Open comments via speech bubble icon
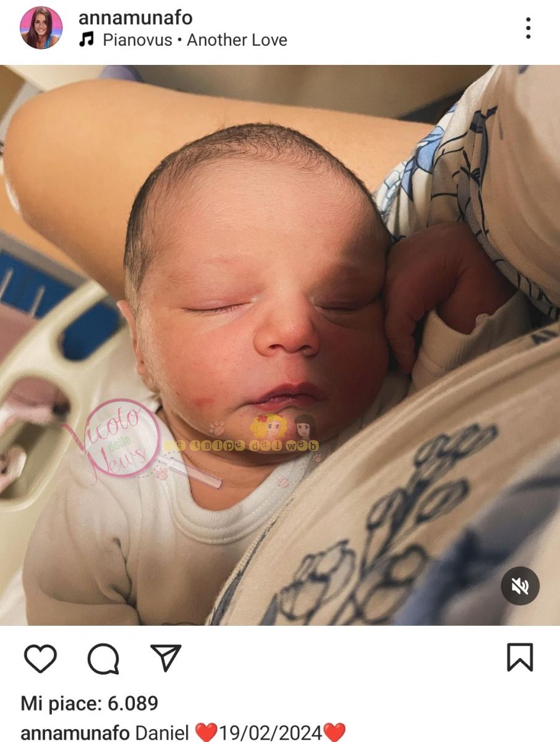 coord(103,659)
